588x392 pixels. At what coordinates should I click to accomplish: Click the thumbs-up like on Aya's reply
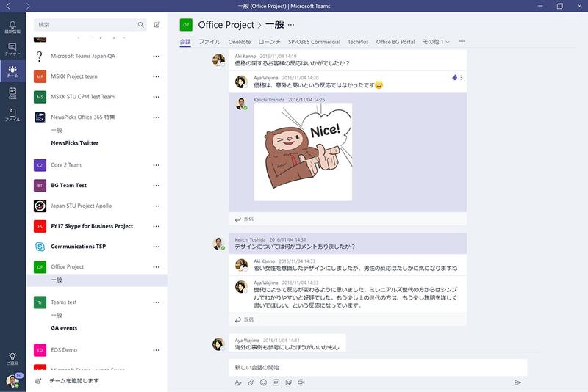(x=455, y=78)
